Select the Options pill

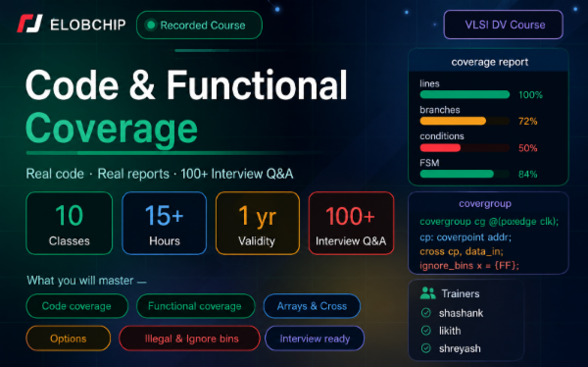point(69,339)
